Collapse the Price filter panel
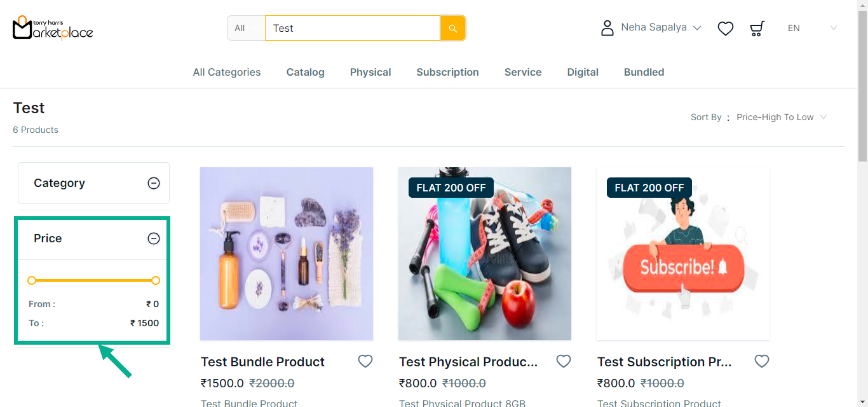The height and width of the screenshot is (407, 868). 154,238
